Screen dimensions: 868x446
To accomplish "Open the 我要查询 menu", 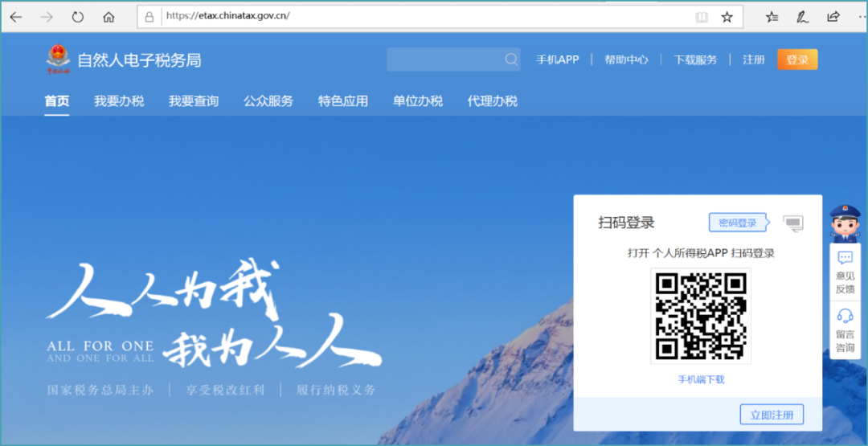I will click(x=194, y=101).
